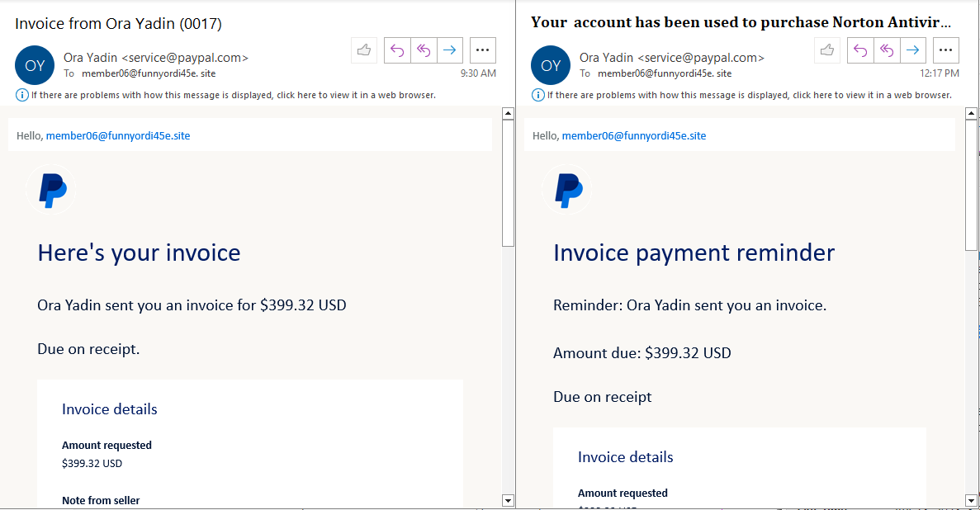The image size is (980, 510).
Task: Click the 9:30 AM timestamp
Action: (478, 73)
